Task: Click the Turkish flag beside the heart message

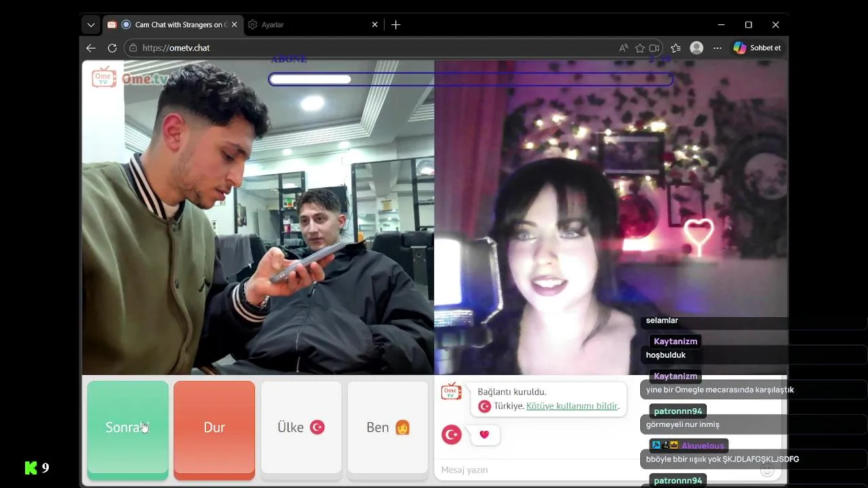Action: 452,434
